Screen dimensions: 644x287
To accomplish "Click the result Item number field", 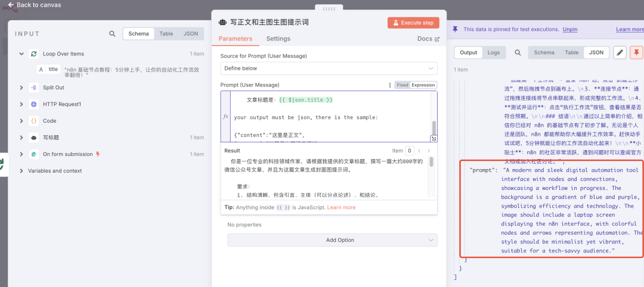I will [409, 151].
